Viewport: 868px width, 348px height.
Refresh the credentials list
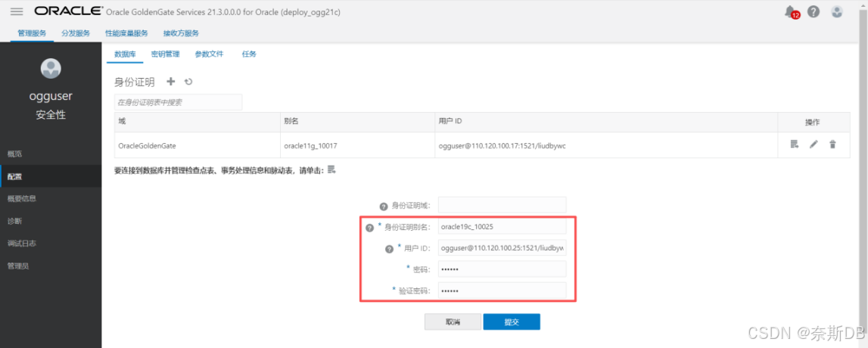[x=188, y=82]
